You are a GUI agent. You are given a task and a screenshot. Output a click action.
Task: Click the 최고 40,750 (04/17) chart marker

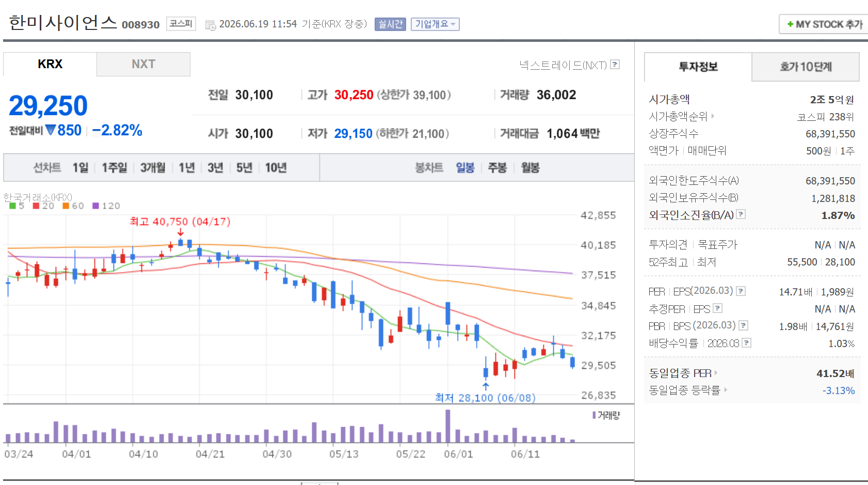click(x=180, y=222)
